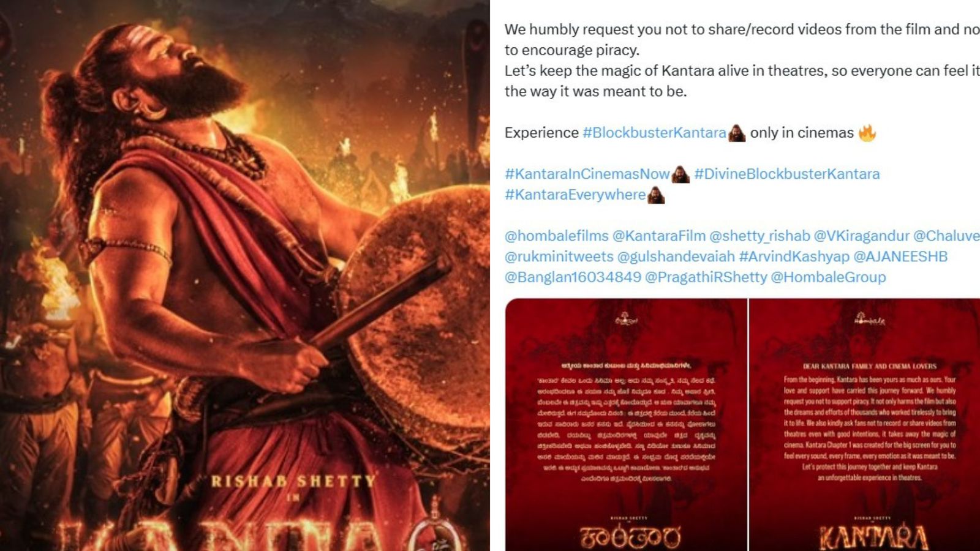This screenshot has width=980, height=551.
Task: Open the #KantaraEverywhere hashtag
Action: 575,195
